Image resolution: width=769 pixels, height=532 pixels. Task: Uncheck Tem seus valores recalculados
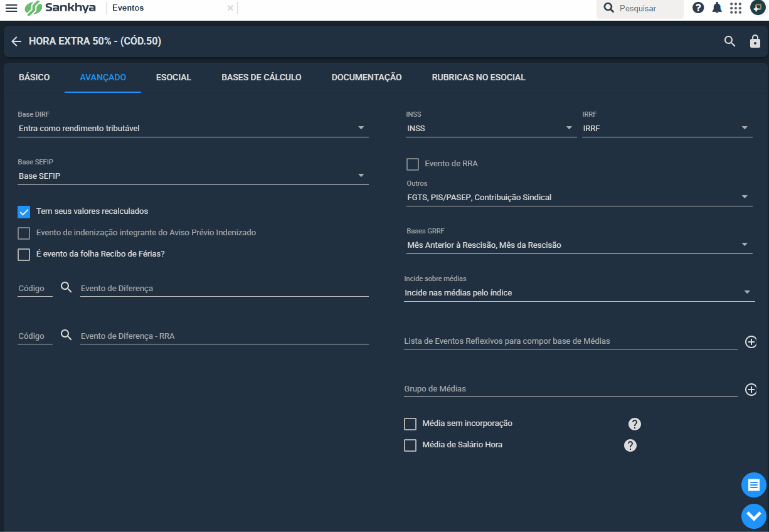pyautogui.click(x=24, y=212)
